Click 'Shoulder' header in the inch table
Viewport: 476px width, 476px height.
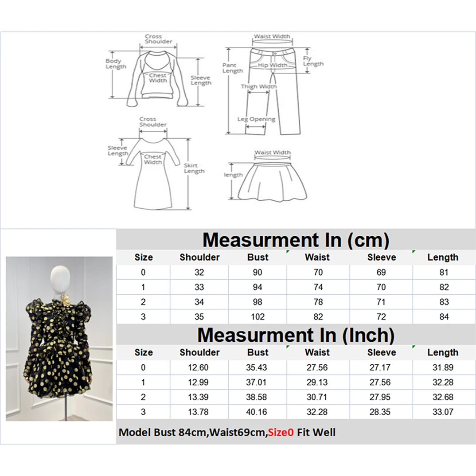tap(199, 352)
